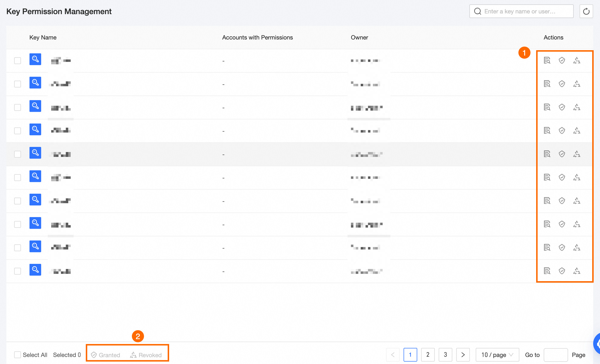
Task: Tick the Select All checkbox
Action: [x=18, y=355]
